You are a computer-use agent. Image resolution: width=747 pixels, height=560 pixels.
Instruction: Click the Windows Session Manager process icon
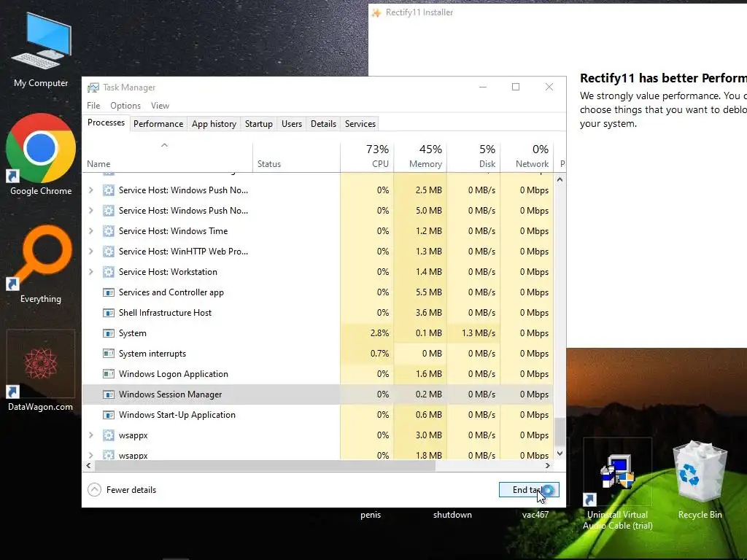[109, 394]
